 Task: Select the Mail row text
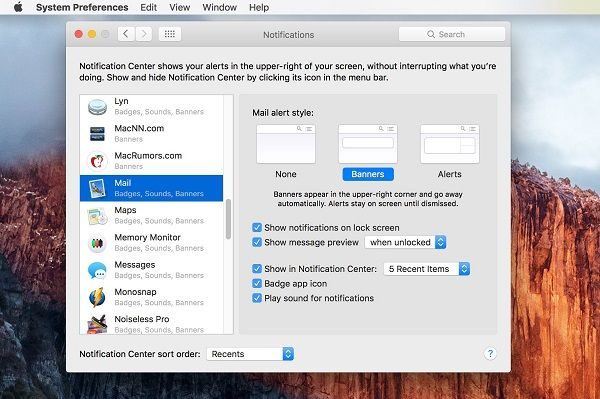click(122, 183)
